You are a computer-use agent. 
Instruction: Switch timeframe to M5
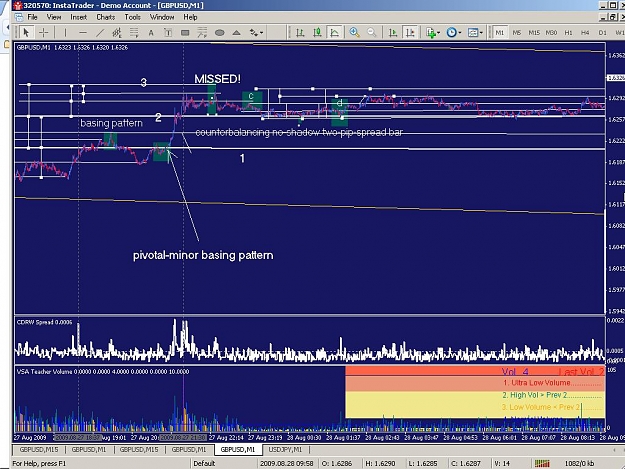[x=517, y=33]
